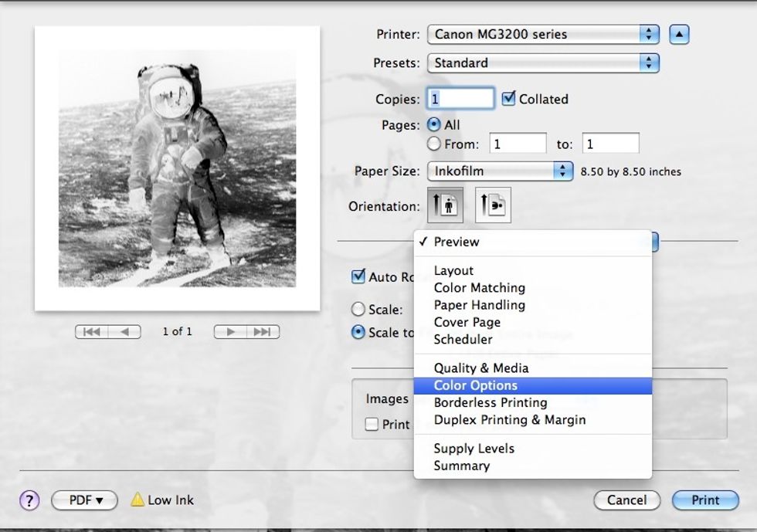Open help with question mark icon
This screenshot has width=757, height=532.
click(x=29, y=500)
